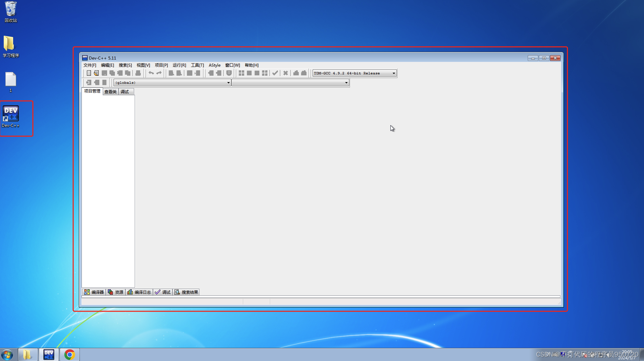Open the 帮助[H] menu
644x361 pixels.
[252, 65]
